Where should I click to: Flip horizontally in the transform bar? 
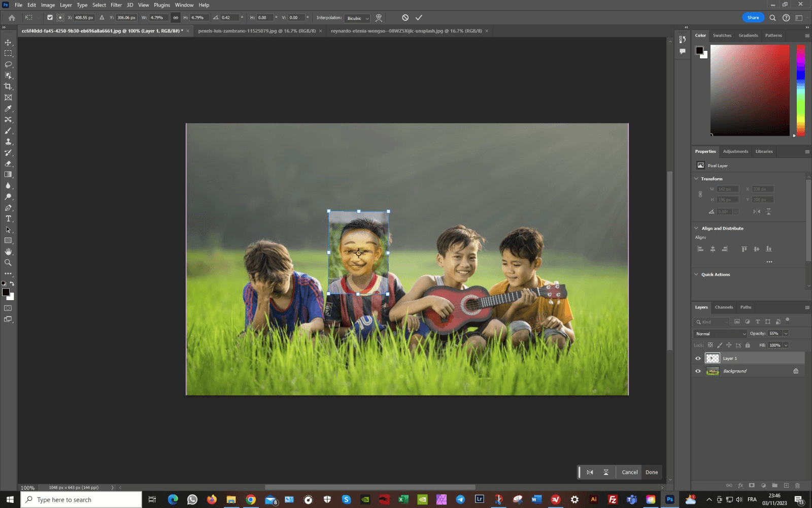click(x=590, y=472)
